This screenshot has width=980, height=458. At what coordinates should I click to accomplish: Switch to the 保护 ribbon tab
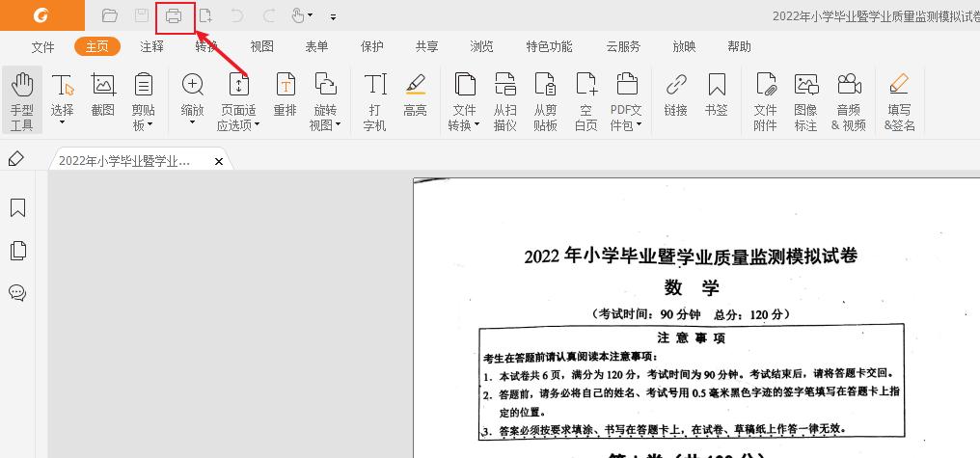372,46
